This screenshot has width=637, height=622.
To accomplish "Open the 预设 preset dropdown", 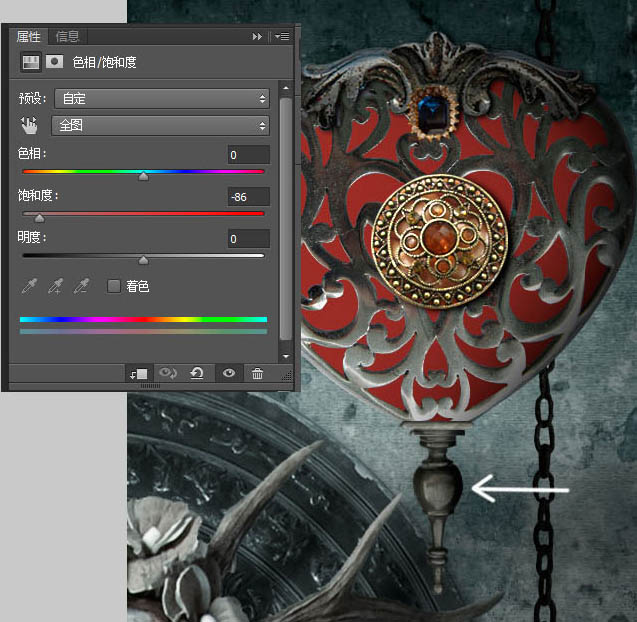I will coord(162,98).
